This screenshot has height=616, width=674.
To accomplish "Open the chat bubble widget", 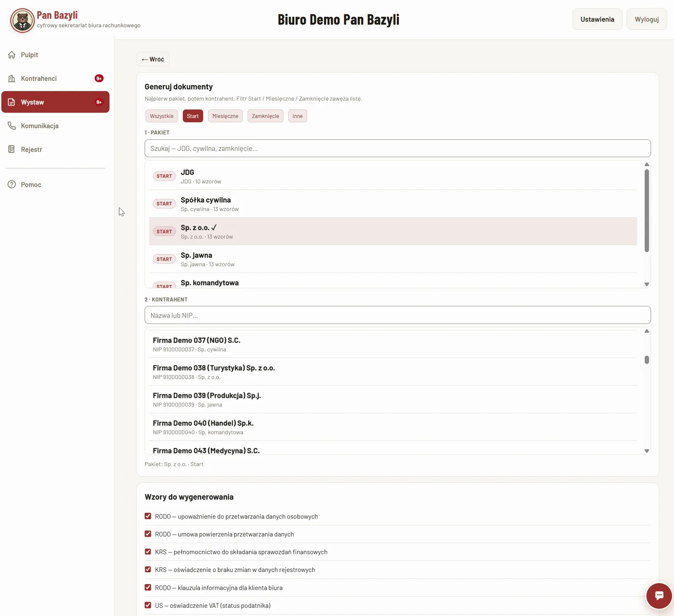I will point(659,595).
